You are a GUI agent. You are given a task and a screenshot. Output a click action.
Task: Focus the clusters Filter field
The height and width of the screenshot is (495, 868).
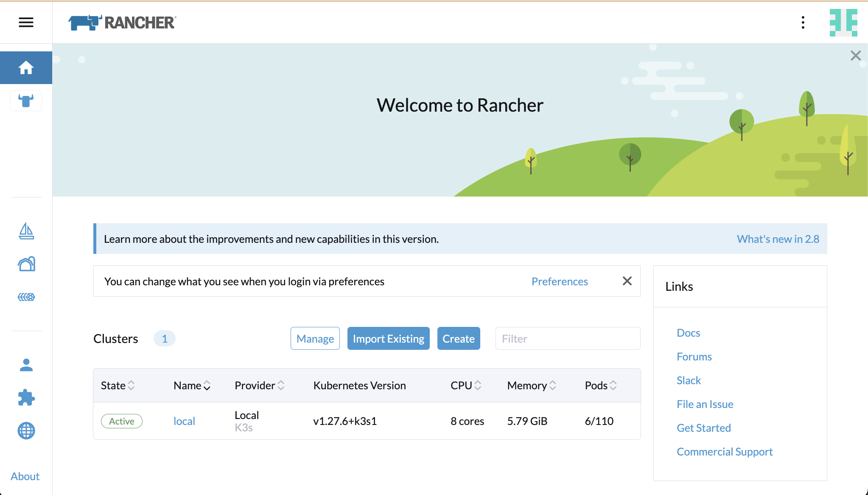click(x=568, y=338)
